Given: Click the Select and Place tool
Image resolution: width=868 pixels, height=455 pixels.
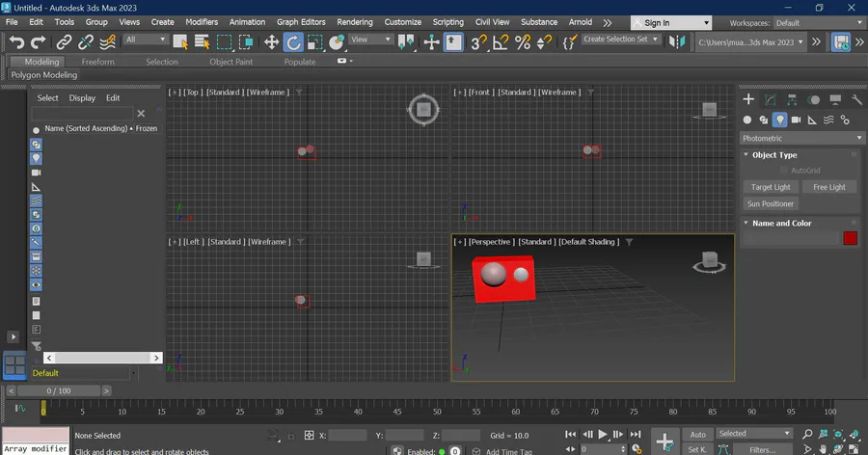Looking at the screenshot, I should pos(337,42).
